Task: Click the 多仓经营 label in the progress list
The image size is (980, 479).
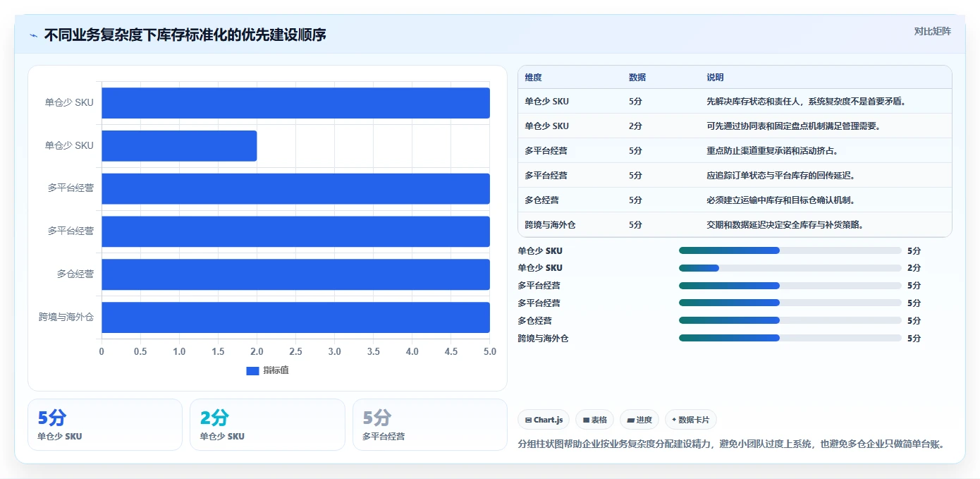Action: pos(535,321)
